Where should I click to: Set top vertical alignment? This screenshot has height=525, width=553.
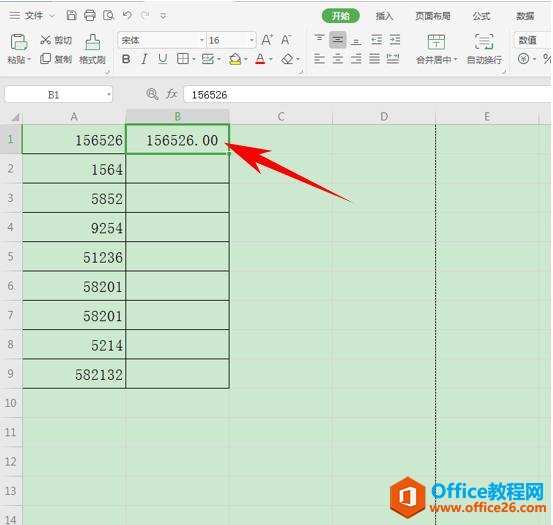tap(319, 39)
